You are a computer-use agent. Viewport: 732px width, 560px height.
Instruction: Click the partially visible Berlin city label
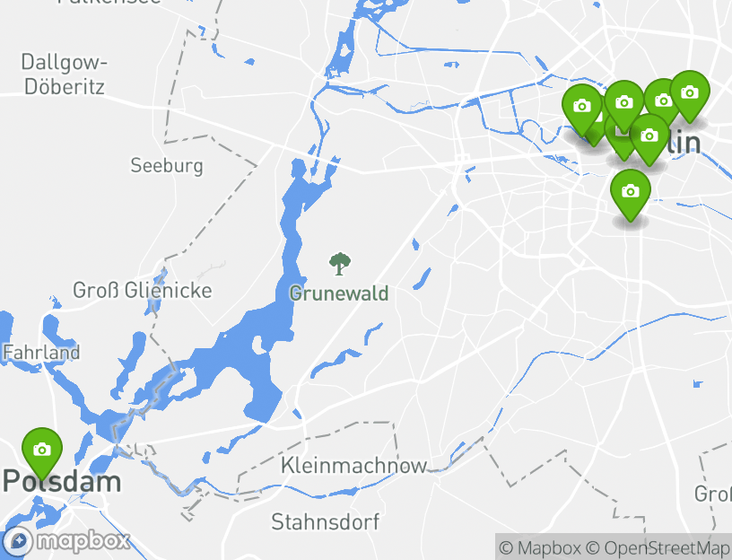point(684,143)
